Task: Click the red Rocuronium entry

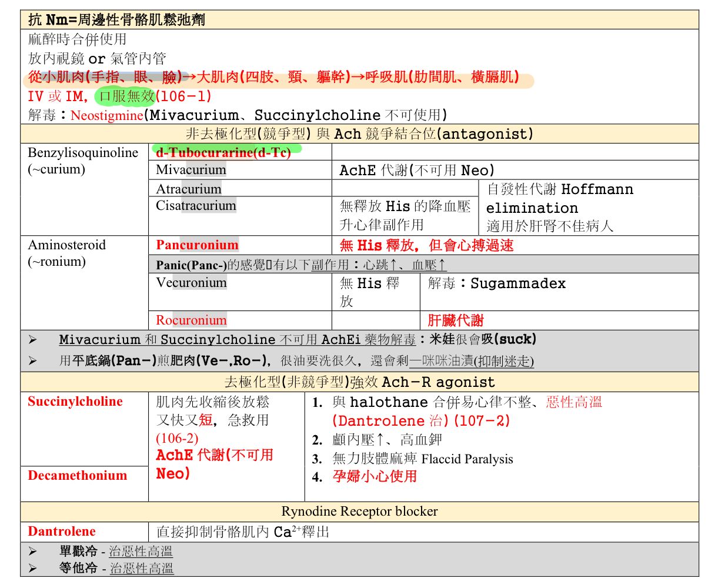Action: [191, 320]
